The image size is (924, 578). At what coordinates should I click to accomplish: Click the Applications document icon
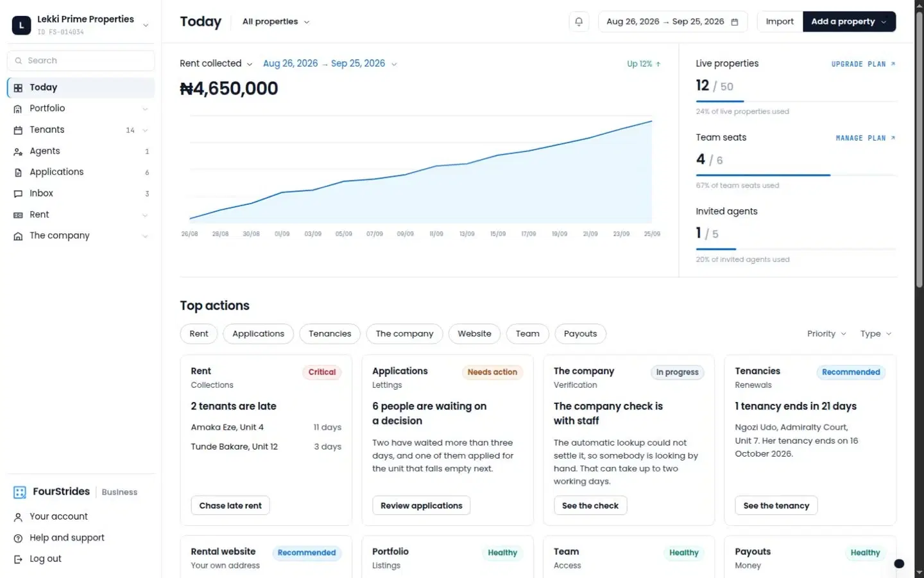(18, 173)
